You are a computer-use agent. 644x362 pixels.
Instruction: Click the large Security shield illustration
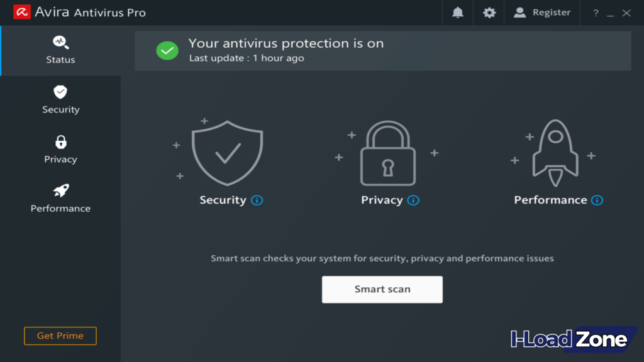[227, 151]
